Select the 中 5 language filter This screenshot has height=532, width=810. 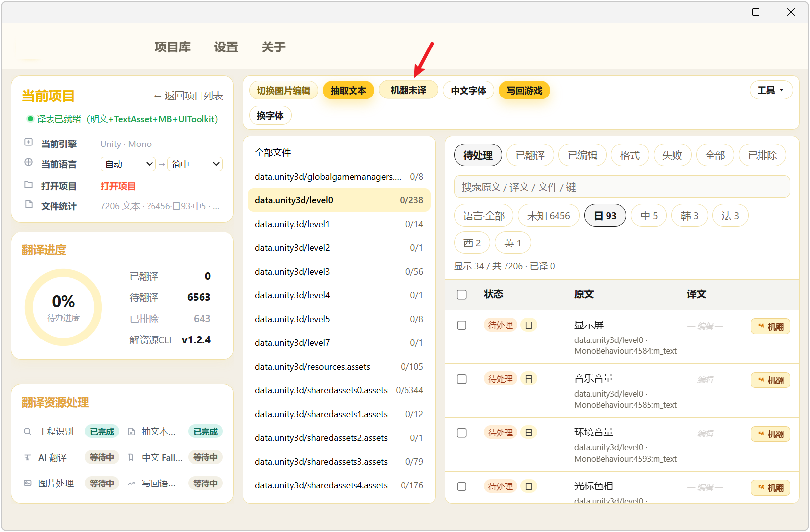[649, 216]
